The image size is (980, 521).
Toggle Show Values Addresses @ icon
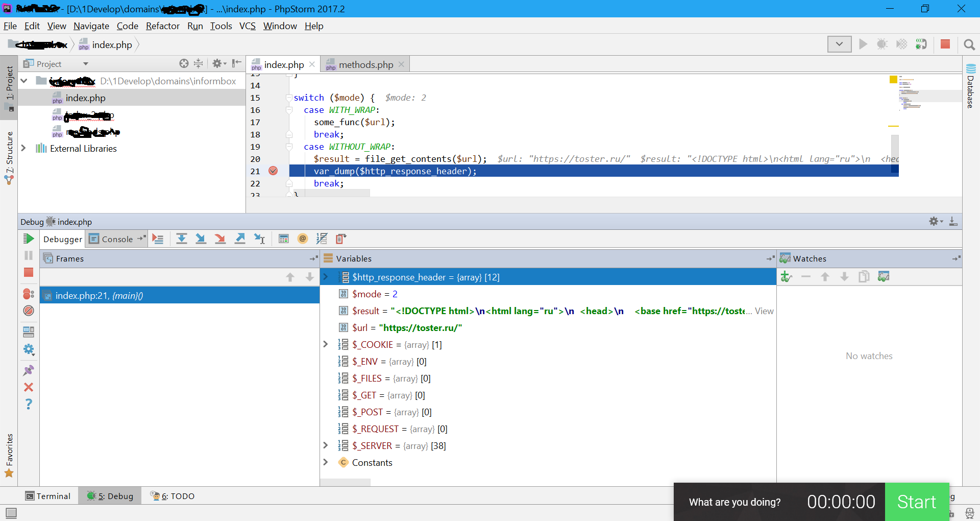coord(303,239)
